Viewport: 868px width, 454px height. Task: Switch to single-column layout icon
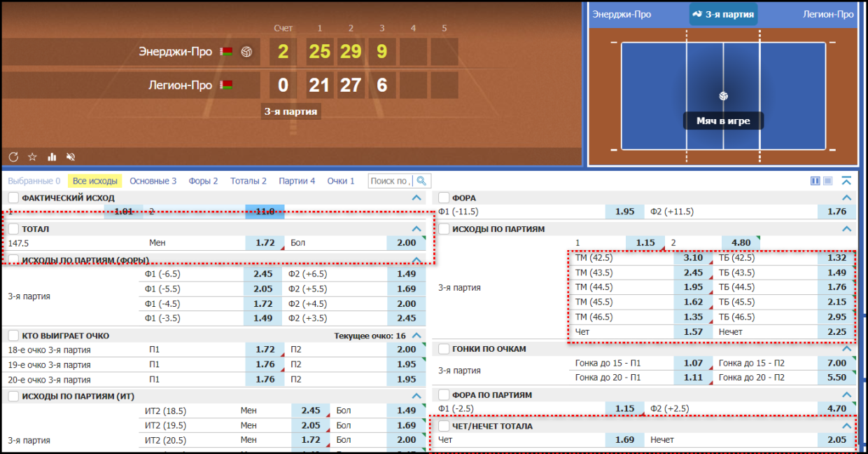coord(828,181)
